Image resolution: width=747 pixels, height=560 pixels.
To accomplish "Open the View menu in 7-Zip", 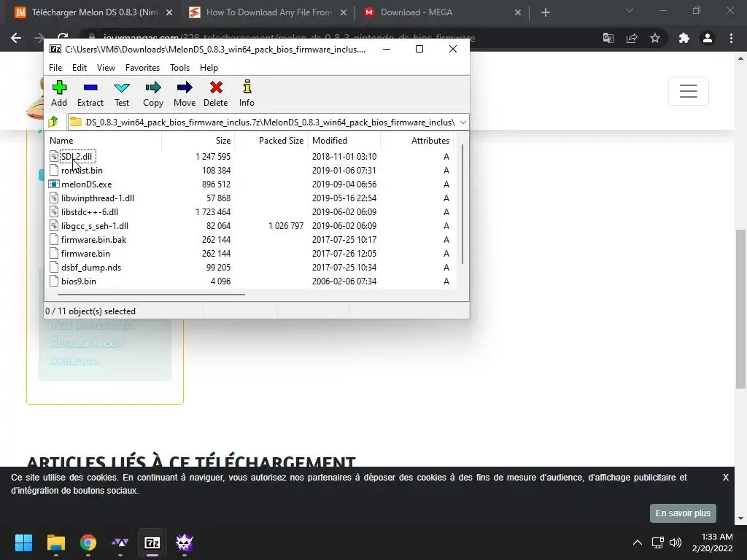I will click(x=106, y=68).
